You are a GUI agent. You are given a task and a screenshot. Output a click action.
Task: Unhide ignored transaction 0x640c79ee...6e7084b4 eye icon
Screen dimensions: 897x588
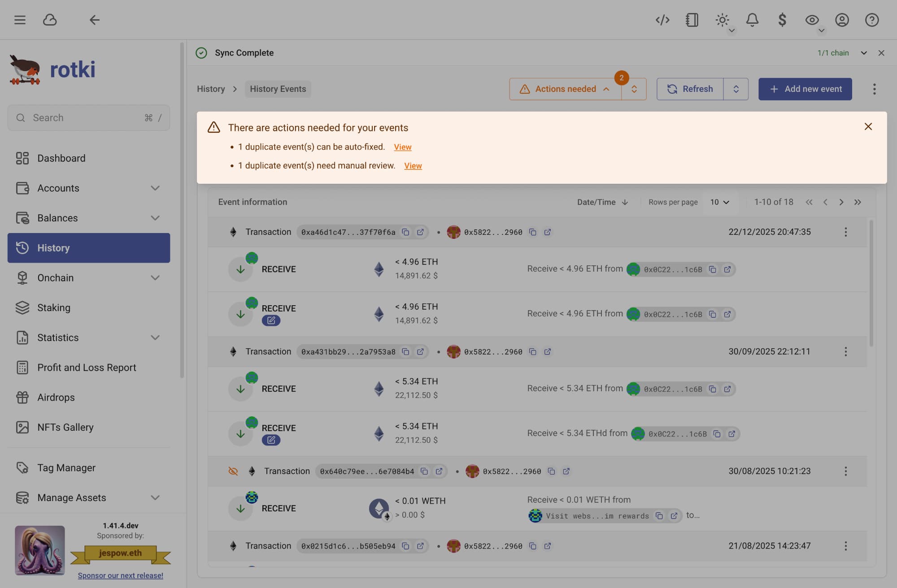233,471
